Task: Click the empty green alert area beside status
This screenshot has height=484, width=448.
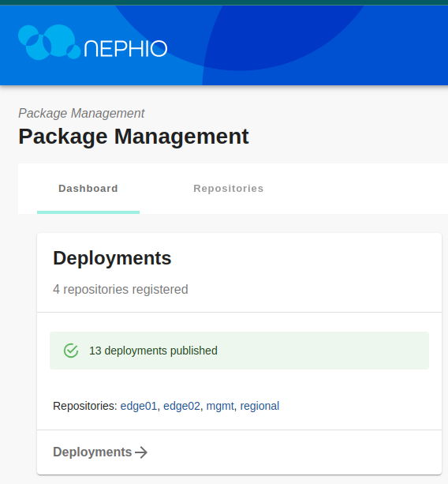Action: click(323, 351)
